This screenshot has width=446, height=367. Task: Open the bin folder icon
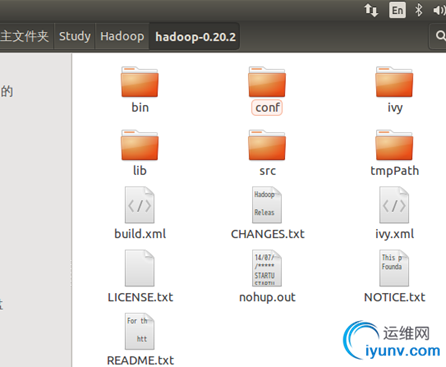tap(140, 82)
